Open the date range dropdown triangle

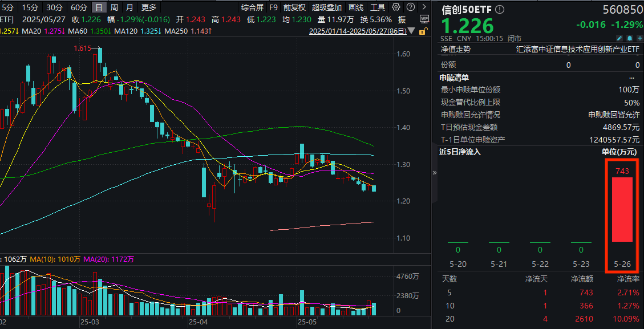click(411, 31)
